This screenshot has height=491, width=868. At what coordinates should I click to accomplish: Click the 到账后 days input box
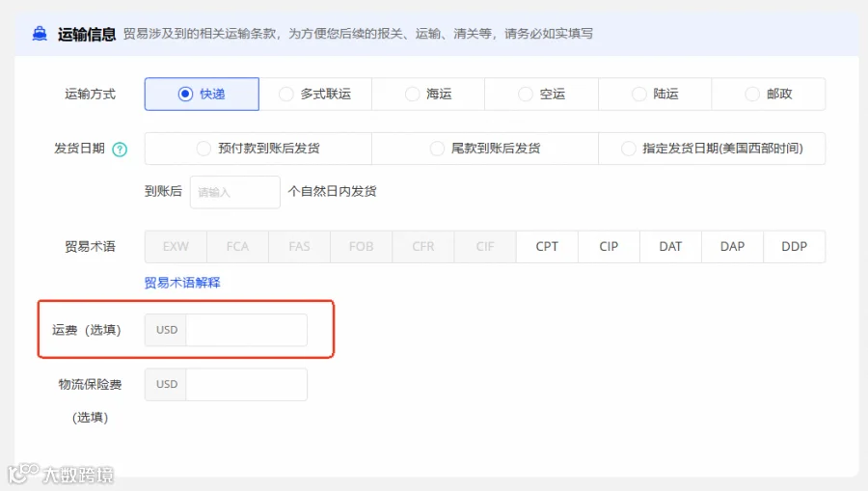pyautogui.click(x=234, y=192)
